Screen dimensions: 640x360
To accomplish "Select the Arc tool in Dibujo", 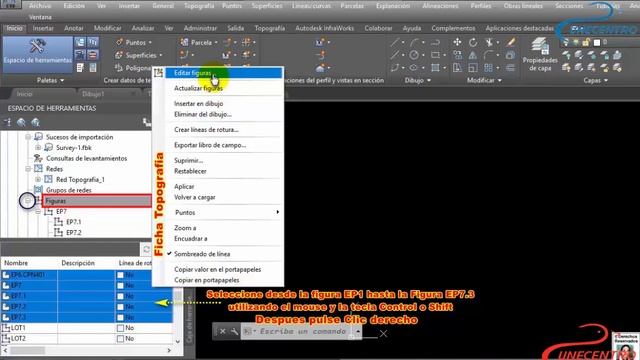I will click(414, 42).
